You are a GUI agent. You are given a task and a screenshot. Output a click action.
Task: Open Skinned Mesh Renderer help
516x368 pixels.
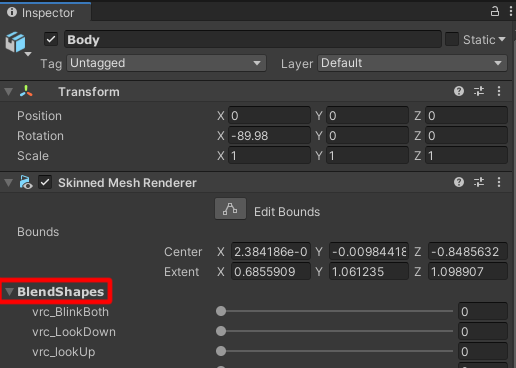[x=459, y=182]
